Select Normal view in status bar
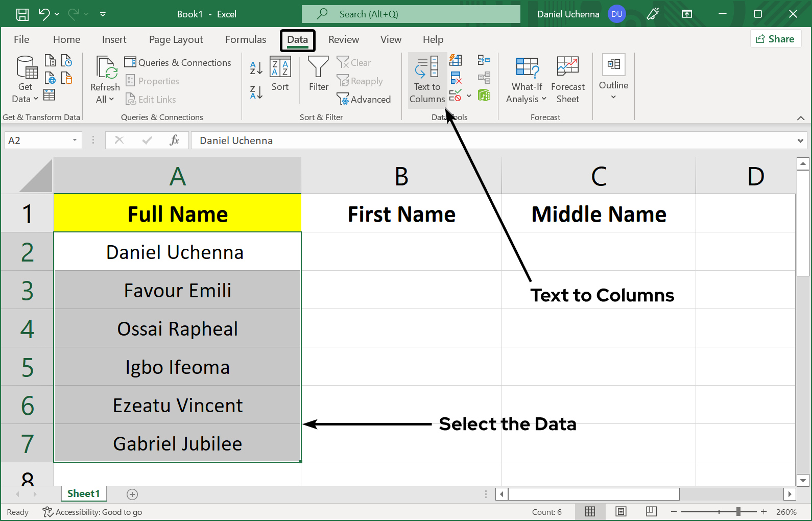 [590, 512]
